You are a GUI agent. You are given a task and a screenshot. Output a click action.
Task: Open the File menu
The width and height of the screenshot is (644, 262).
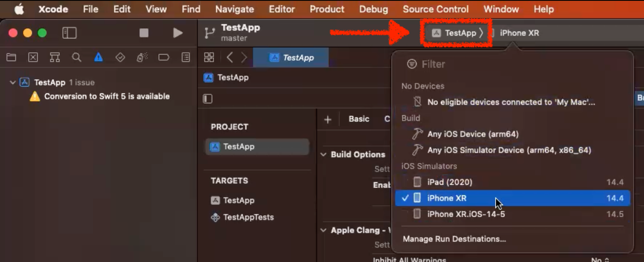[x=90, y=9]
